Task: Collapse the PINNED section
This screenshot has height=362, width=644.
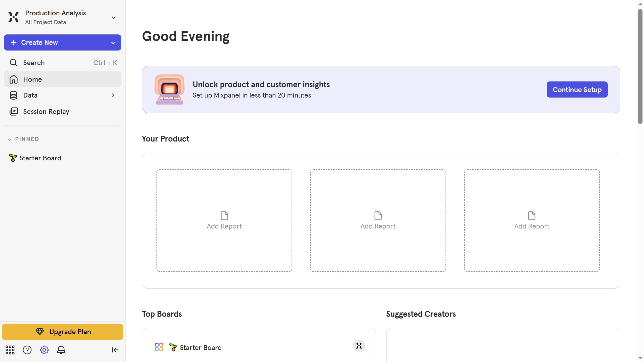Action: [x=10, y=139]
